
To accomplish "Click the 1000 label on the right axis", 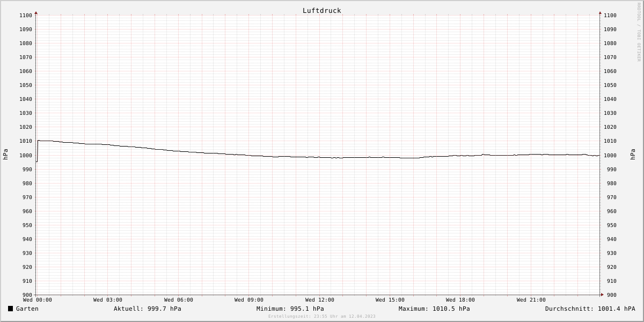I will (610, 156).
